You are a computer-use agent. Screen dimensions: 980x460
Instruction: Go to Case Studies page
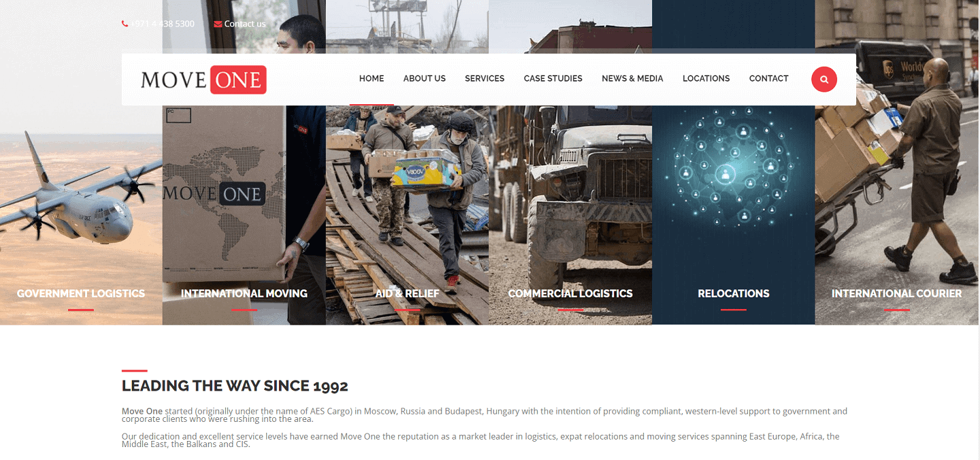553,78
